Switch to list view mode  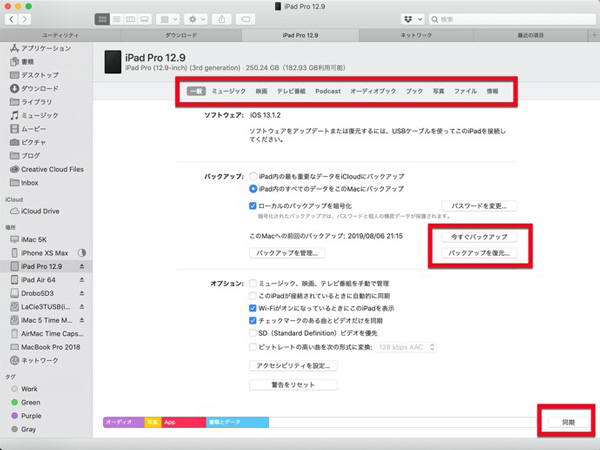117,19
